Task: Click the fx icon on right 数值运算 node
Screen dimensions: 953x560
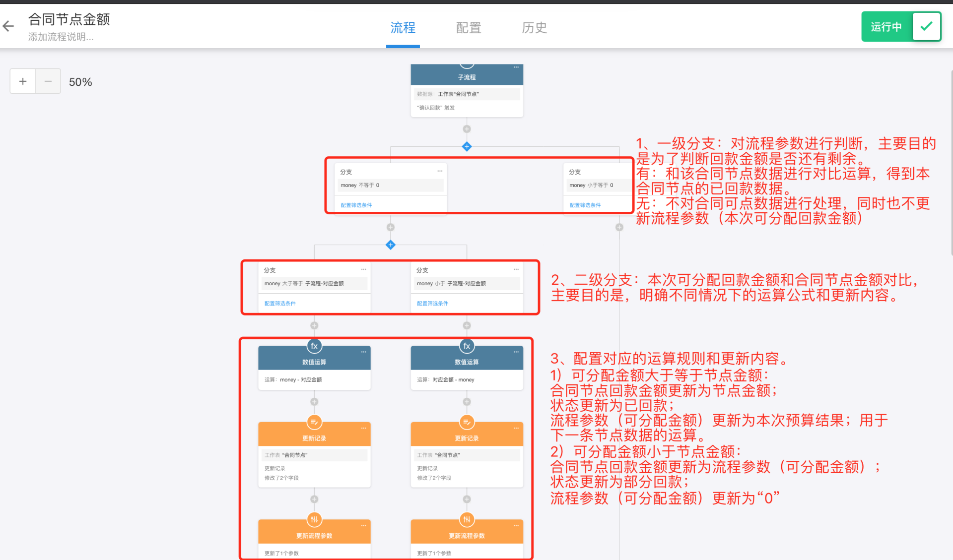Action: [x=467, y=346]
